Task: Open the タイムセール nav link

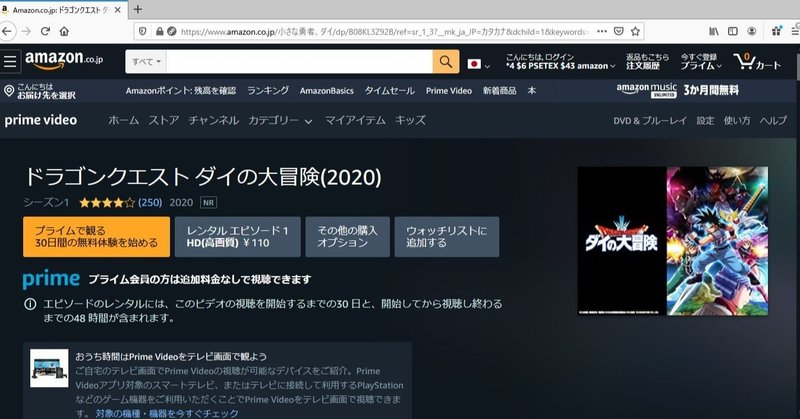Action: coord(390,91)
